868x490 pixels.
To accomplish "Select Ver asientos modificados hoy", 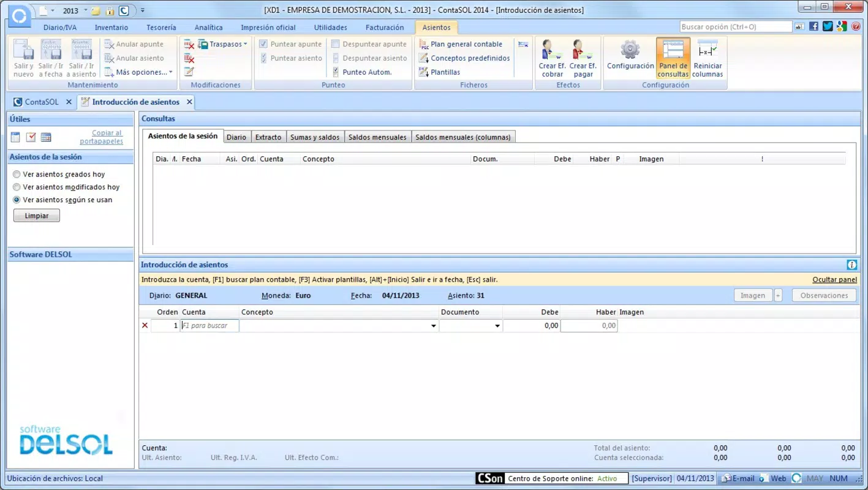I will click(17, 187).
